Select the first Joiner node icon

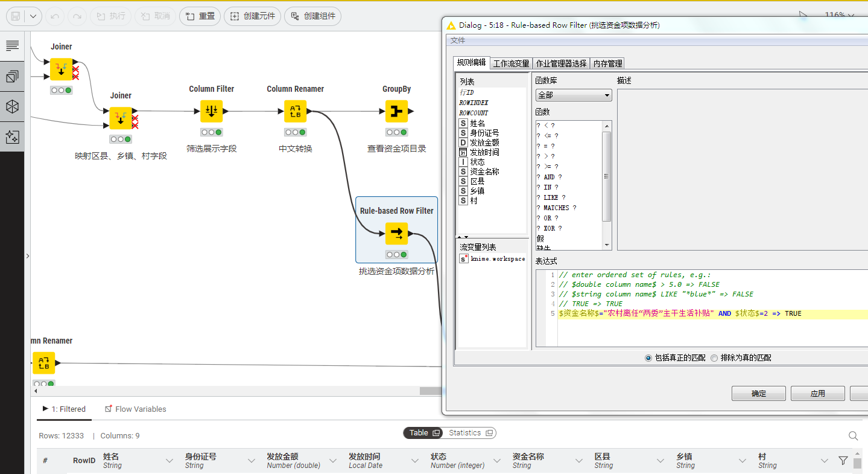[62, 69]
